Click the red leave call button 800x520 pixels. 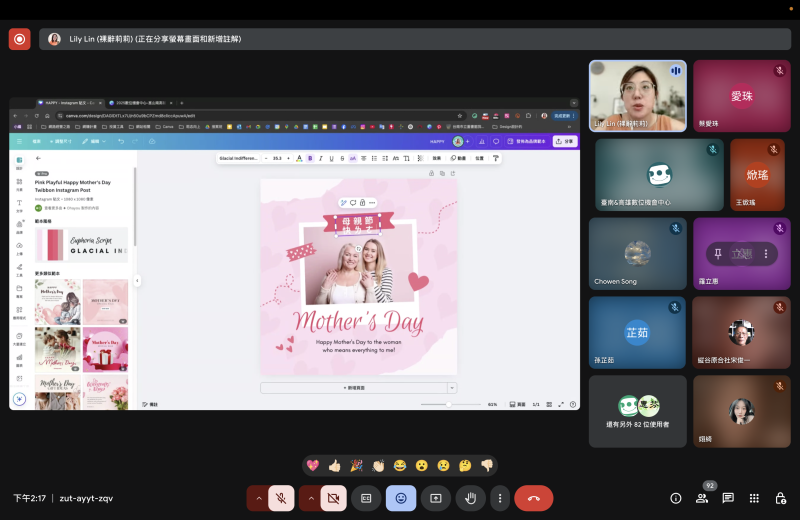pyautogui.click(x=533, y=498)
